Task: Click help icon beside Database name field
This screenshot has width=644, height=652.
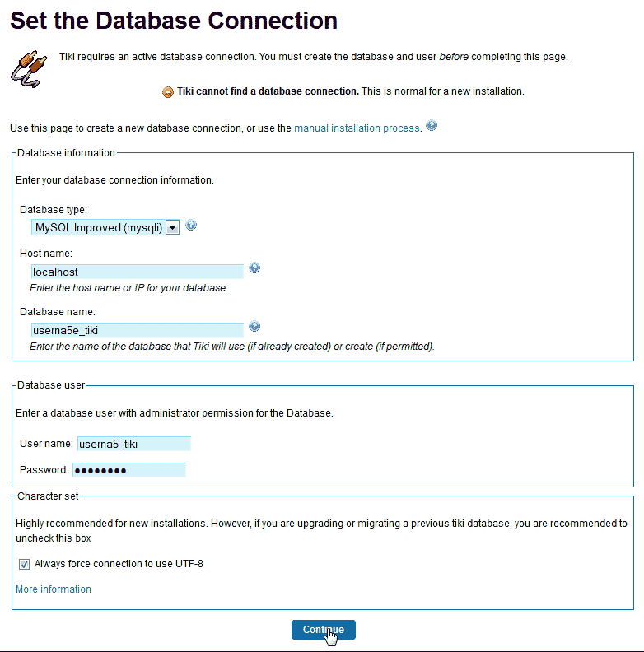Action: 254,327
